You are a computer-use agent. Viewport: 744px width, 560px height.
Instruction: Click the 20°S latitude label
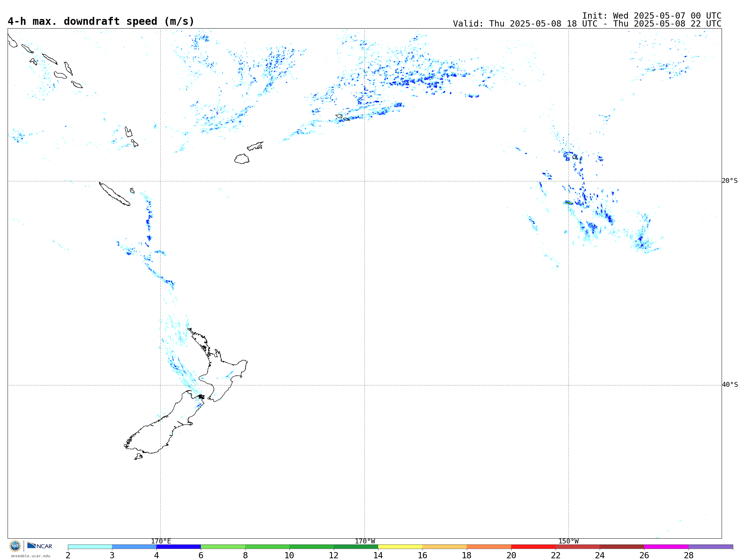[x=730, y=181]
